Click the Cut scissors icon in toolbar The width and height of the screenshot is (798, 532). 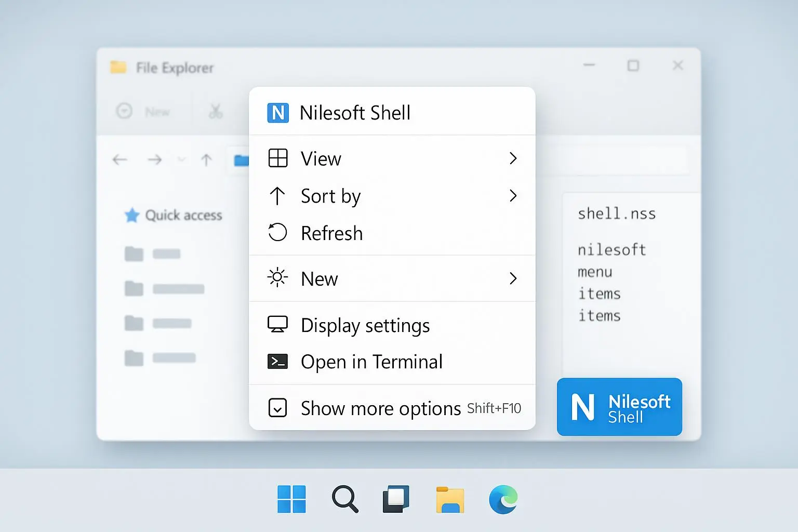216,111
